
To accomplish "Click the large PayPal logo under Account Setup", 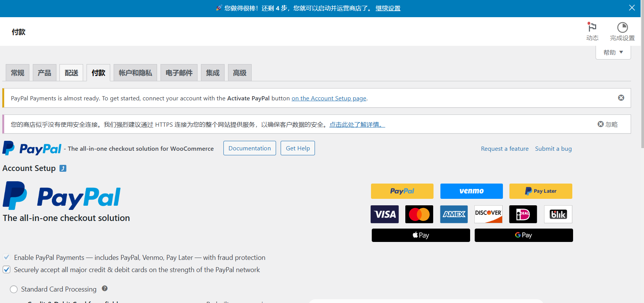I will pos(62,196).
